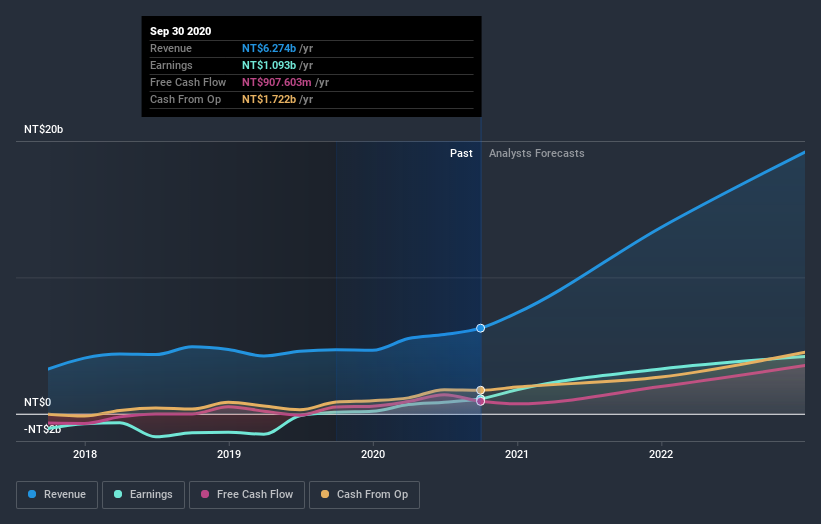Click the orange Cash From Op data point marker
This screenshot has height=524, width=821.
click(x=481, y=390)
